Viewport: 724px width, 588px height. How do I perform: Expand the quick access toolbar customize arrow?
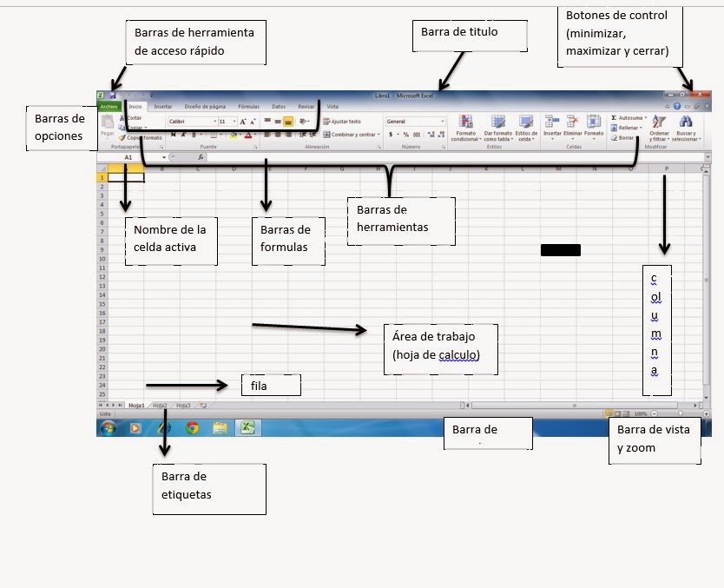pyautogui.click(x=151, y=96)
